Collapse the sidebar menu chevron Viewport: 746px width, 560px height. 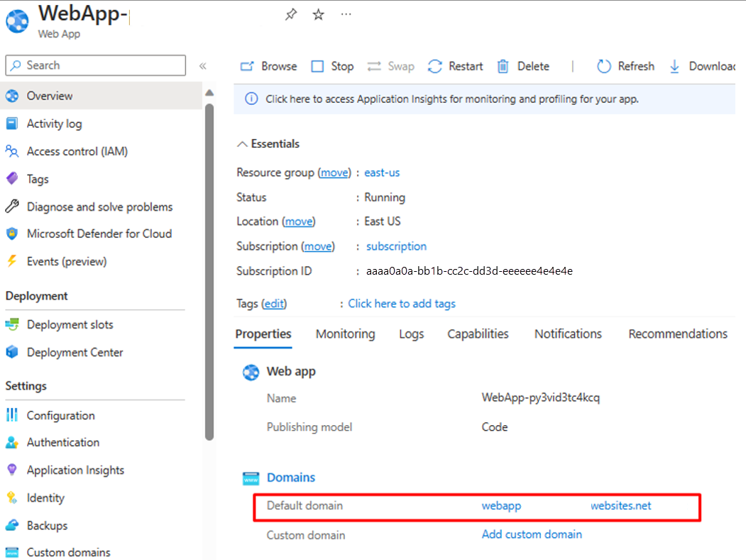[x=202, y=66]
